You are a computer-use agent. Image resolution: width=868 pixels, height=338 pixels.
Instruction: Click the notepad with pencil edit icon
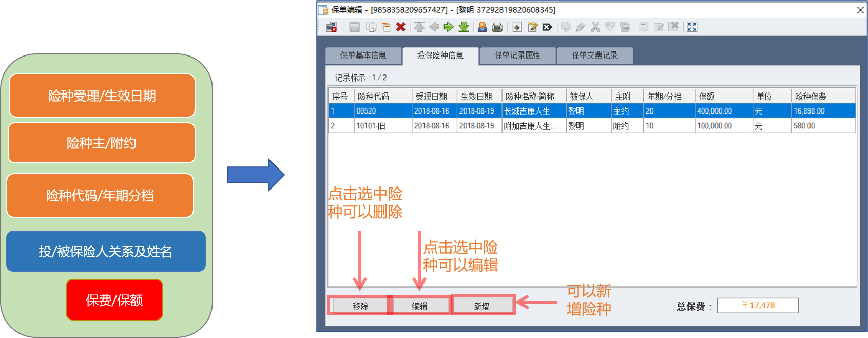[532, 27]
